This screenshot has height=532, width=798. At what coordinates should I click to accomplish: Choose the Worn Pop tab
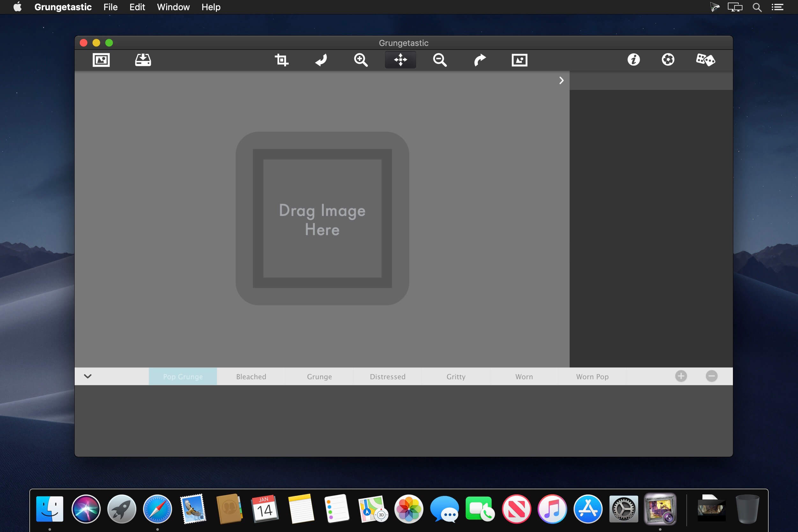click(x=592, y=377)
